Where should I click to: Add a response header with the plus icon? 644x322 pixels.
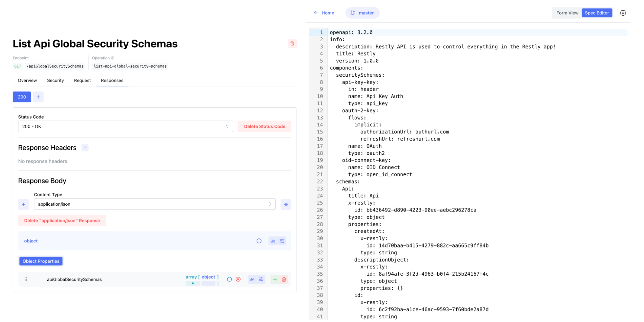[x=85, y=148]
